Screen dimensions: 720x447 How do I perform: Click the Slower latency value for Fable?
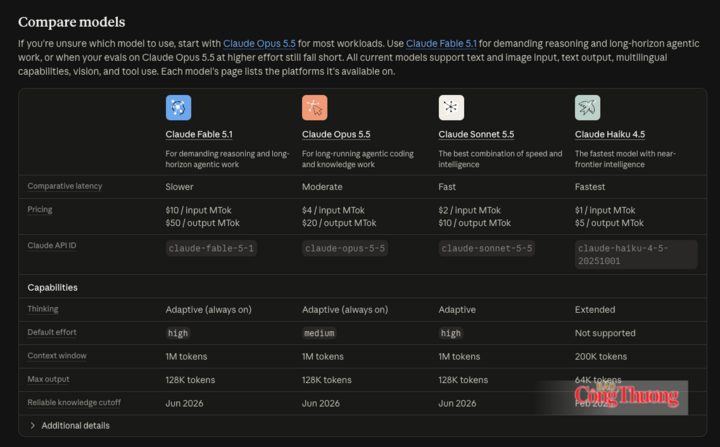(180, 187)
